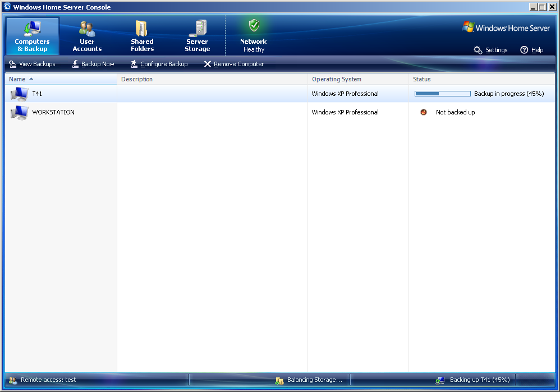Click T41's Windows XP Professional cell
The height and width of the screenshot is (392, 560).
pyautogui.click(x=358, y=94)
